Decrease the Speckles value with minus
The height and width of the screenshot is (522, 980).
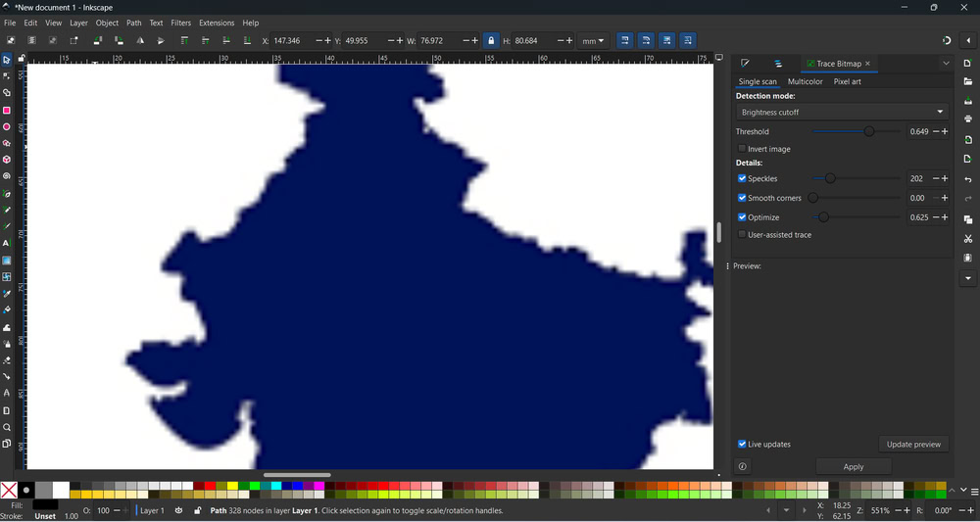point(936,178)
